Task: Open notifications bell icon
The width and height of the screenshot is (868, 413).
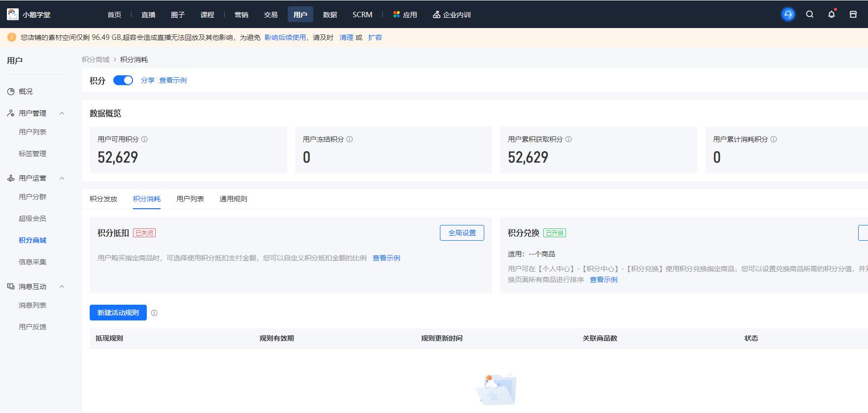Action: coord(832,14)
